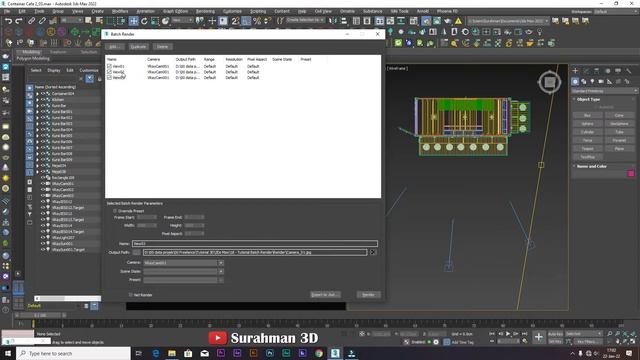Open the Standard Primitives dropdown
This screenshot has height=360, width=640.
click(x=604, y=91)
